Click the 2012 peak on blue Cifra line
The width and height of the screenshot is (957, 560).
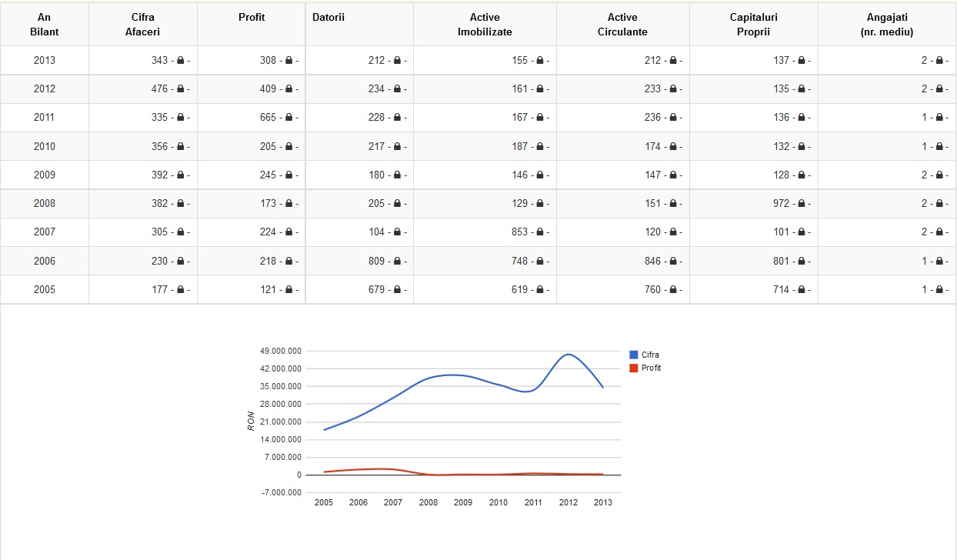[x=568, y=355]
